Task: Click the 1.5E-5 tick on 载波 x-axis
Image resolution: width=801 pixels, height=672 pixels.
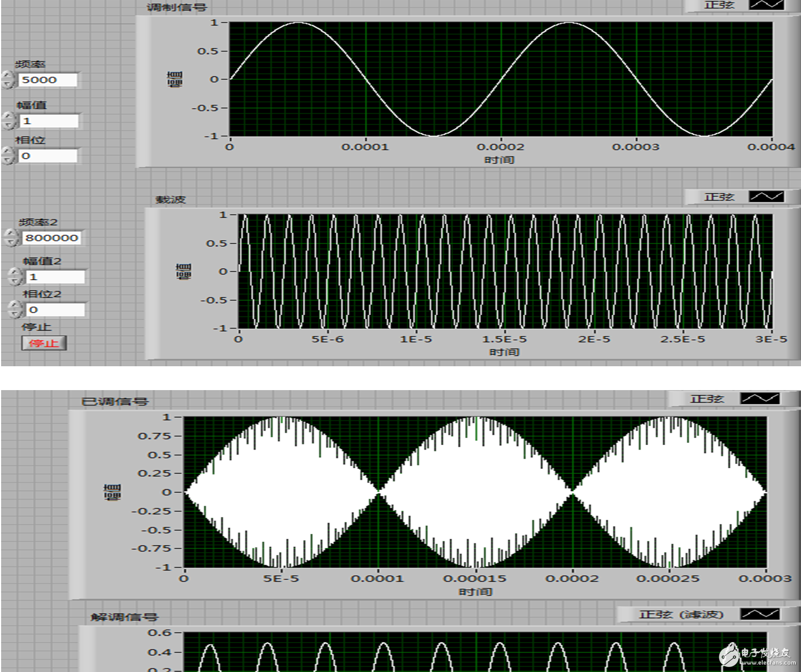Action: [505, 339]
